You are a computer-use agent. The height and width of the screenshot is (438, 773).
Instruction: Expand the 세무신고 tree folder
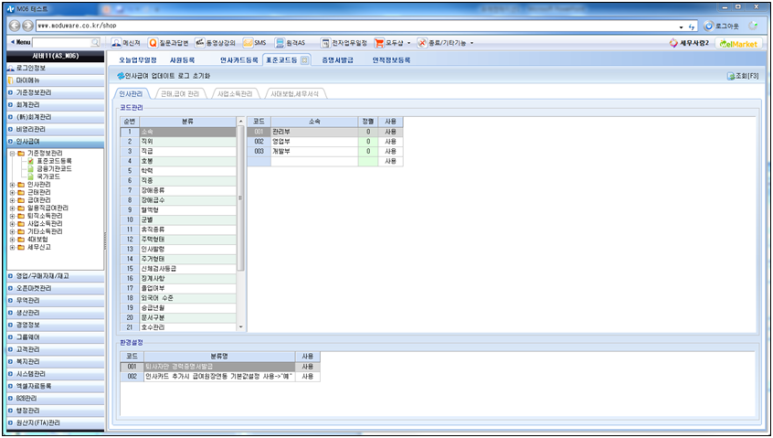click(x=12, y=247)
